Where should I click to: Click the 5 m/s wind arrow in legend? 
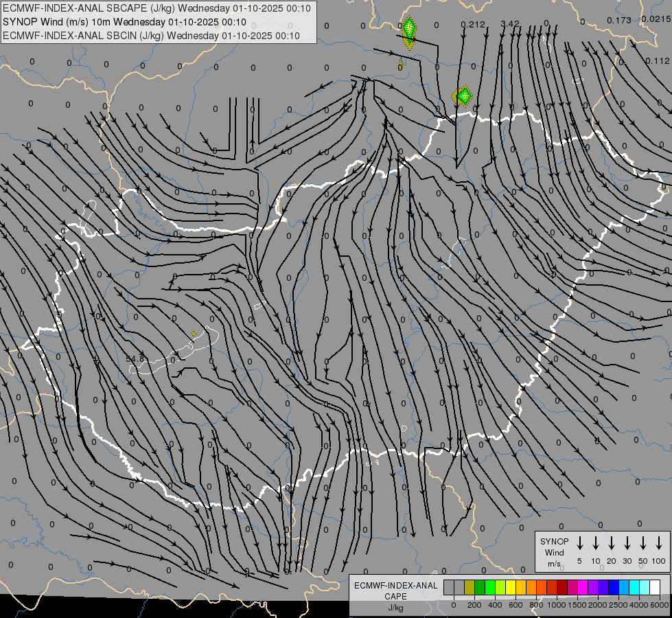580,543
